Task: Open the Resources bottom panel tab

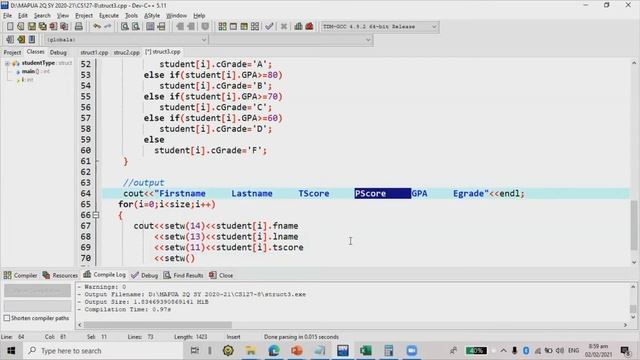Action: coord(60,276)
